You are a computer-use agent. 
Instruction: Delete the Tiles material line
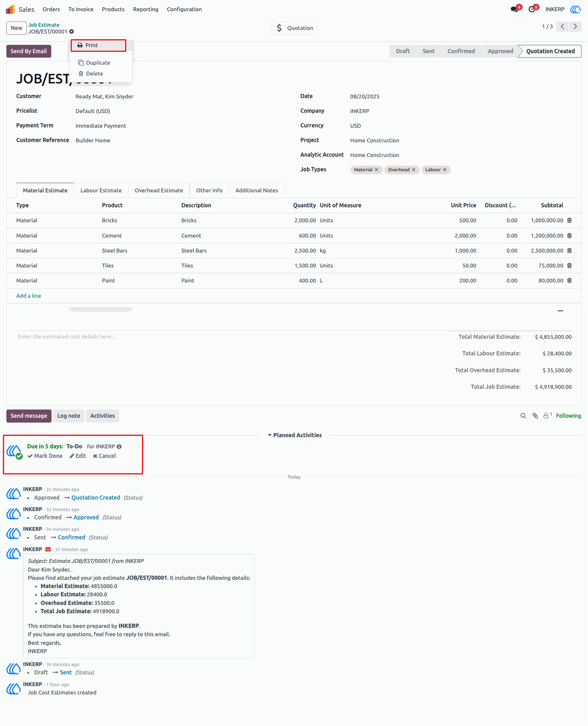pyautogui.click(x=569, y=266)
